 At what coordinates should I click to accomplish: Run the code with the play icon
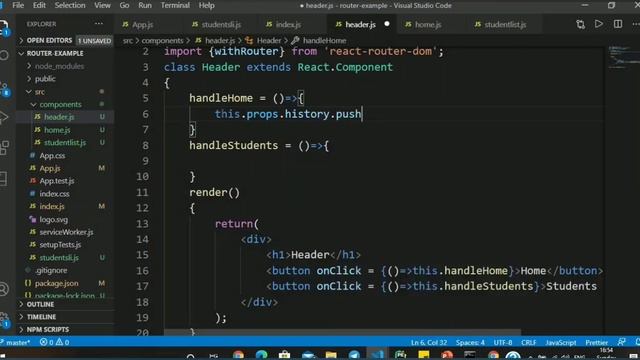tap(599, 24)
